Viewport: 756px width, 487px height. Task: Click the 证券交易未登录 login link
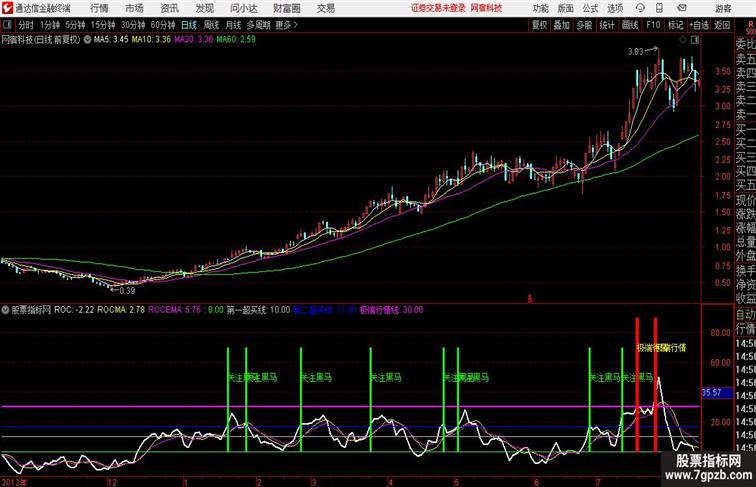pos(438,8)
